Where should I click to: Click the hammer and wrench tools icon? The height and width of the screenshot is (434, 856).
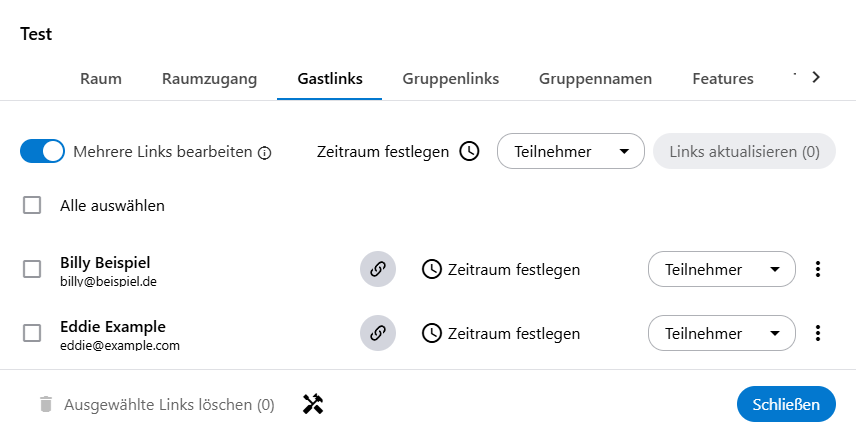[x=313, y=404]
